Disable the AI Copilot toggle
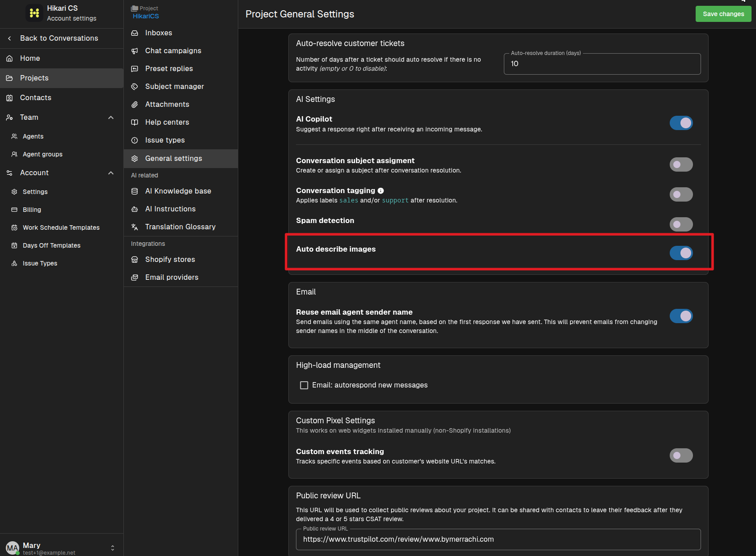This screenshot has height=556, width=756. pyautogui.click(x=681, y=123)
